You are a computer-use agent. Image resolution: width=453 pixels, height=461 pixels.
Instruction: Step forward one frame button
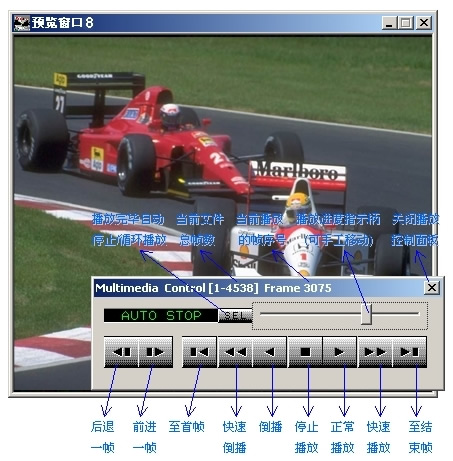tap(156, 352)
